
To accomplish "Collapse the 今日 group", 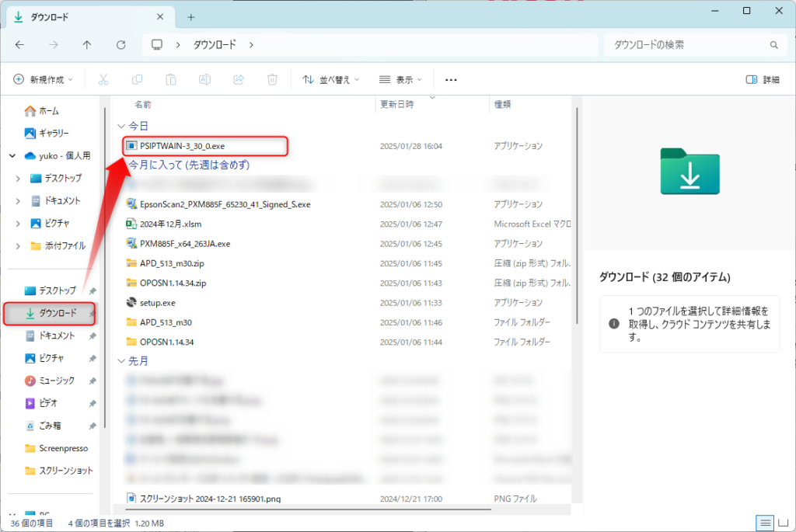I will click(121, 126).
